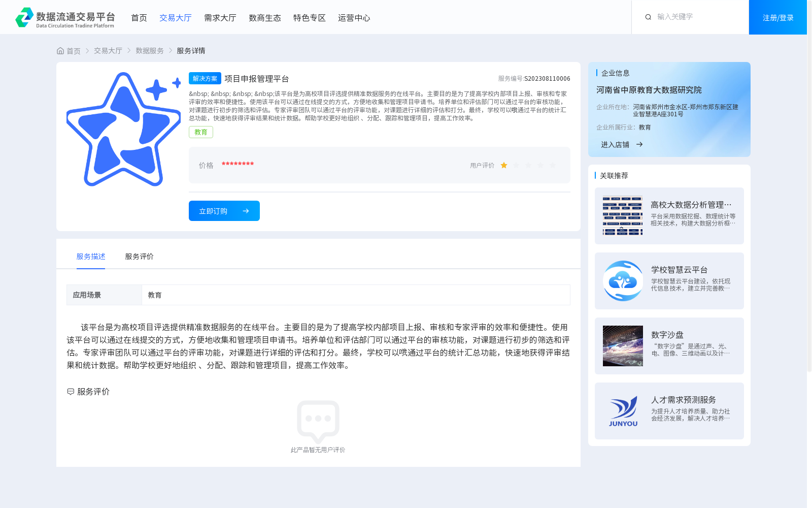812x508 pixels.
Task: Click the masked price ********
Action: [238, 164]
